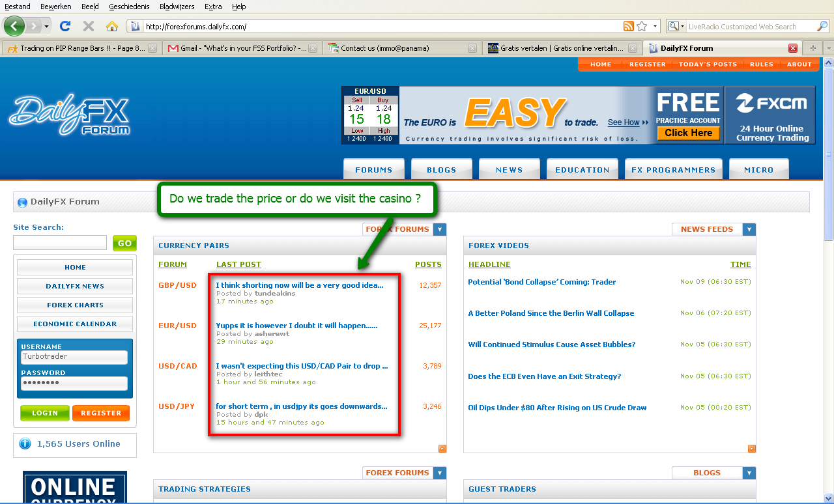Start a search with the magnifier icon in the search box
The height and width of the screenshot is (504, 834).
point(822,27)
